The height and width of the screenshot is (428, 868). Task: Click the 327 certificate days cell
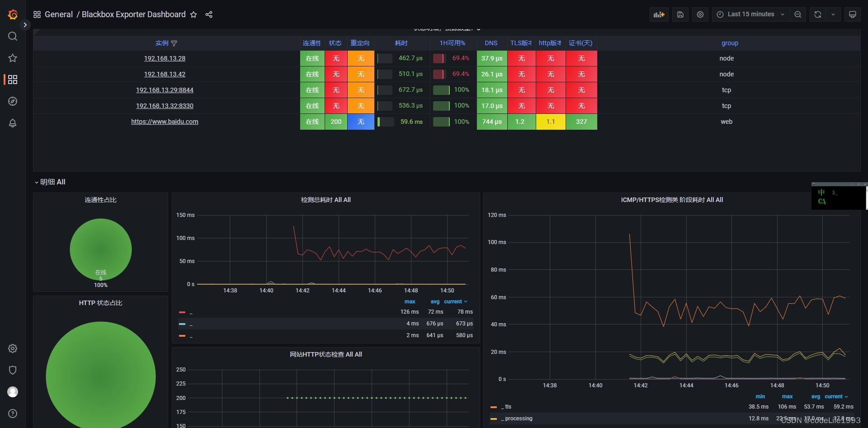coord(581,122)
